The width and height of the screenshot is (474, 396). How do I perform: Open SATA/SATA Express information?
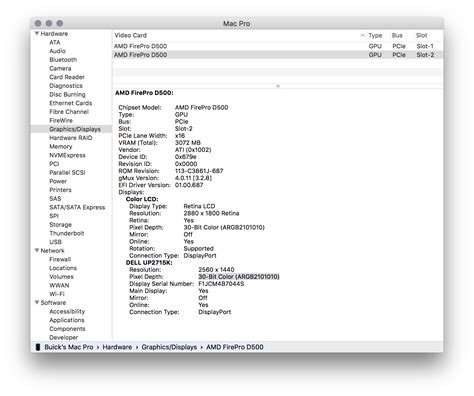(77, 207)
